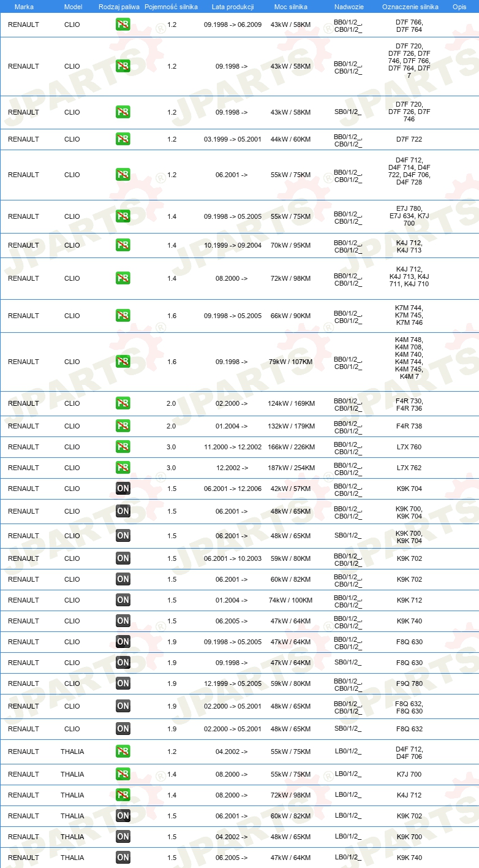Click diesel ON icon in Clio 42kW/57KM row

pyautogui.click(x=123, y=489)
